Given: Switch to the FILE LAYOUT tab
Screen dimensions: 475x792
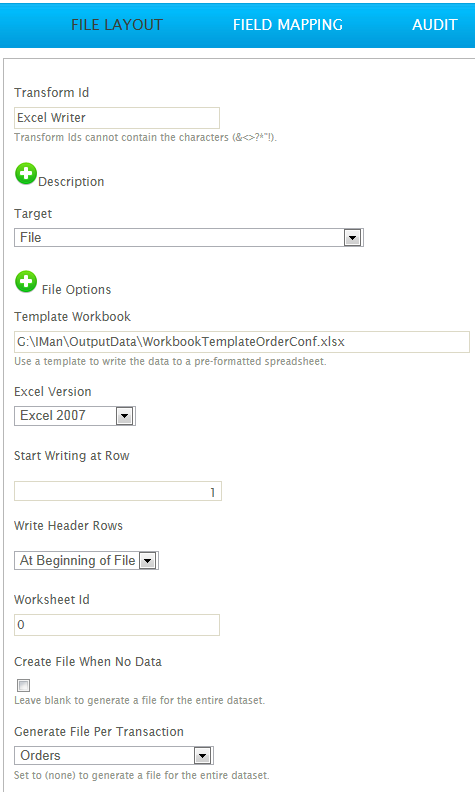Looking at the screenshot, I should [117, 25].
